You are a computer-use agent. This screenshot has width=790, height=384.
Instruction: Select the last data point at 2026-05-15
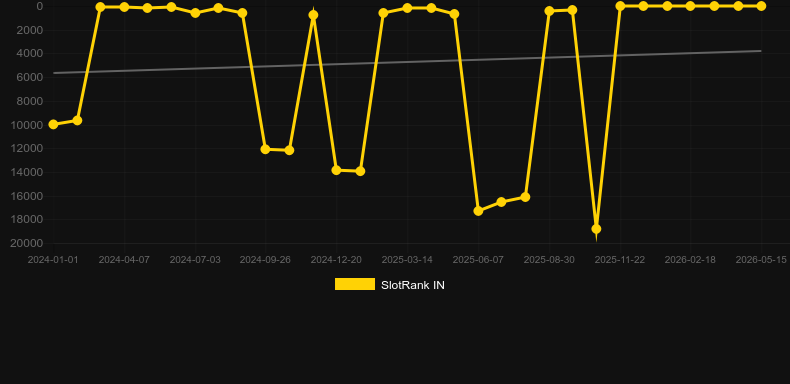pyautogui.click(x=761, y=6)
